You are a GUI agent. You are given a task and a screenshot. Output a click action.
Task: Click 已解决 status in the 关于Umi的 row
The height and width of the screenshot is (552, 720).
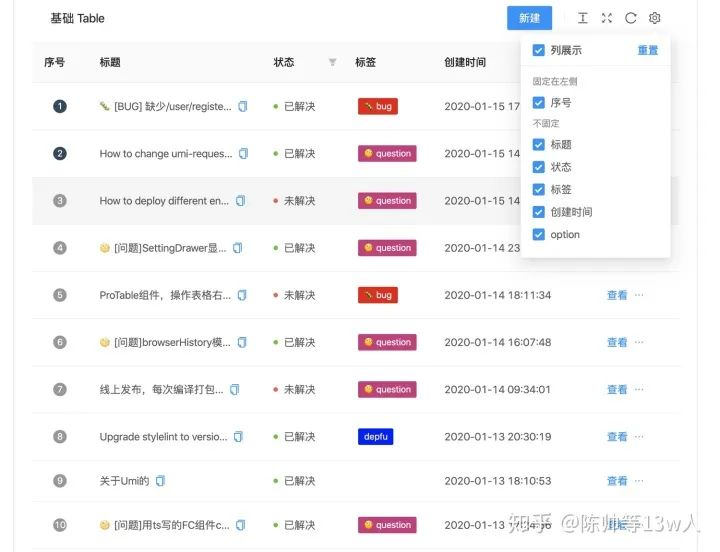tap(299, 481)
